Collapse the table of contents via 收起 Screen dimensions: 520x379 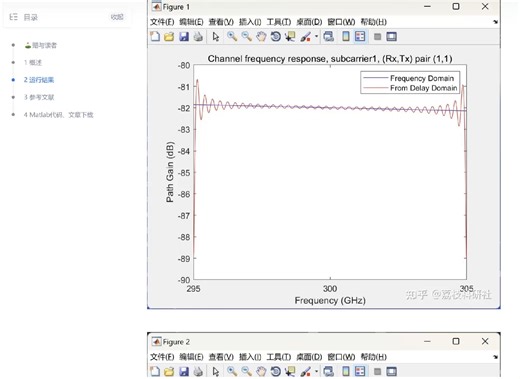click(x=117, y=17)
